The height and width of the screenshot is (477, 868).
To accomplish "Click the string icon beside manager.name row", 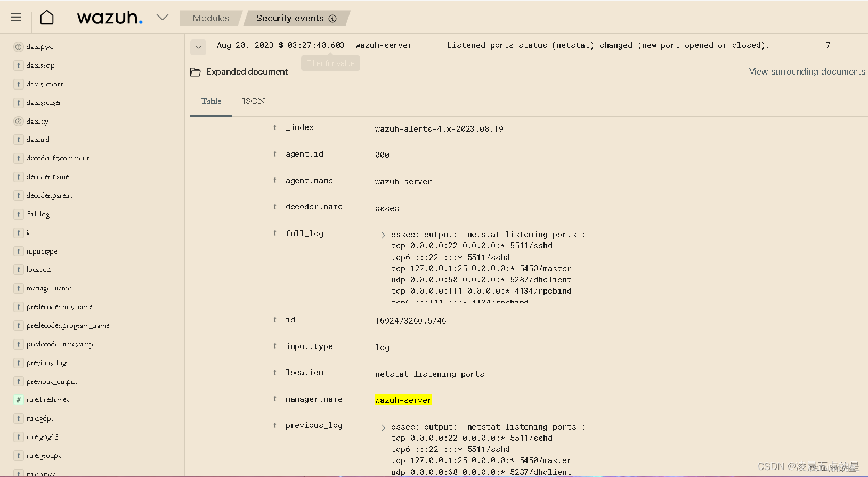I will (x=275, y=399).
